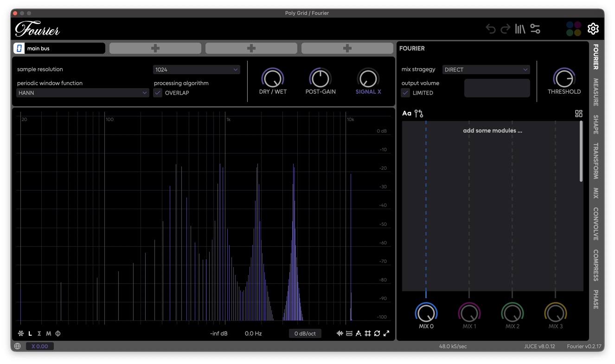
Task: Switch to the CONVOLVE side tab
Action: [596, 224]
